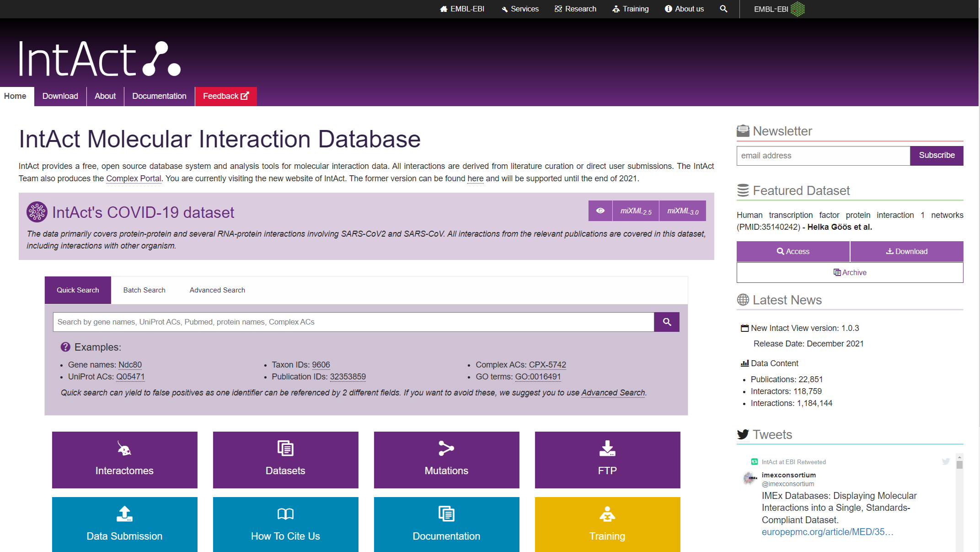This screenshot has width=980, height=552.
Task: Open the blue Documentation tile
Action: (x=446, y=525)
